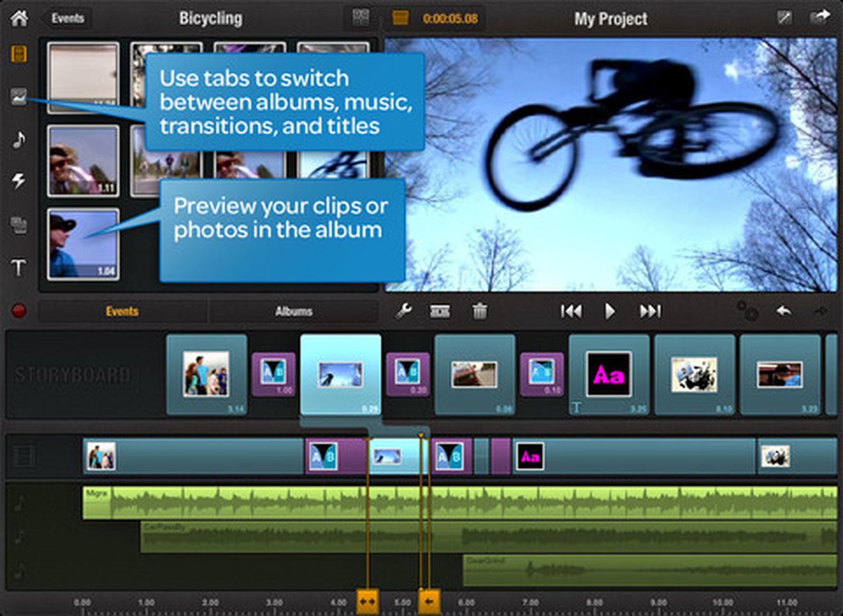Click the share export arrow icon
Image resolution: width=843 pixels, height=616 pixels.
click(x=819, y=18)
